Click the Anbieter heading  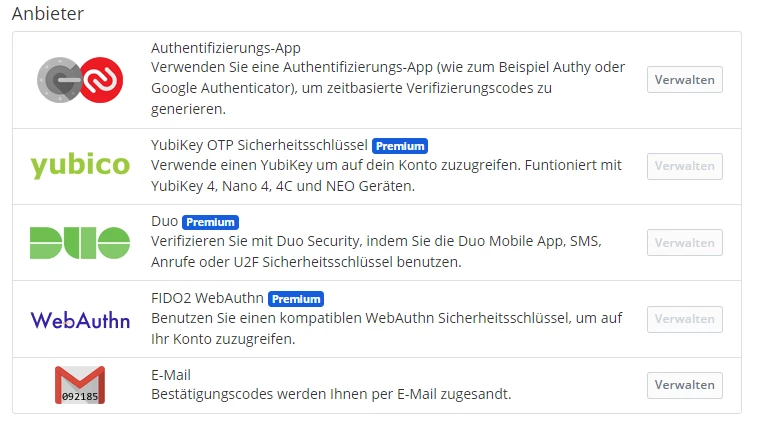click(x=48, y=14)
